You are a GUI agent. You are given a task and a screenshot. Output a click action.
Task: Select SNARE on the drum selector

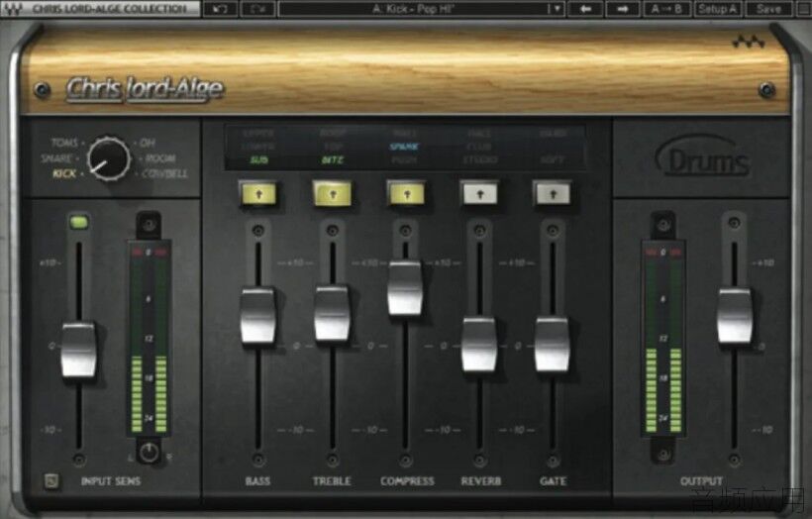tap(56, 158)
